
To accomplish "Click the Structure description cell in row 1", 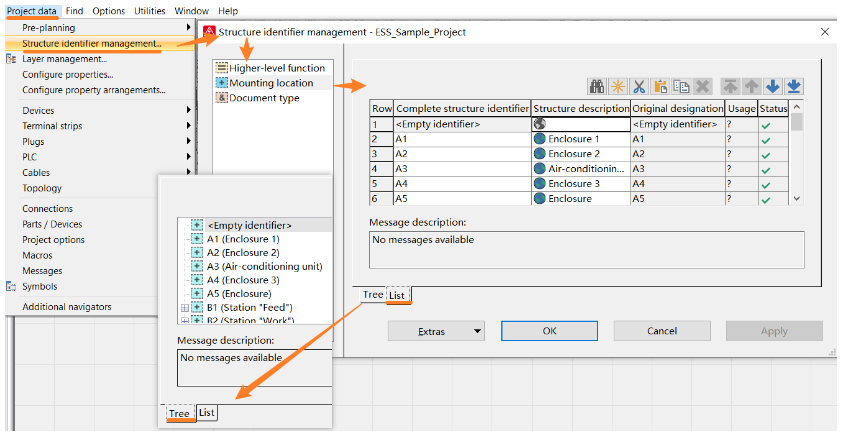I will [580, 124].
